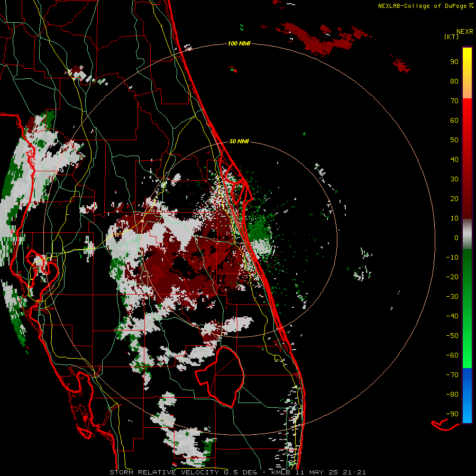This screenshot has width=476, height=476.
Task: Click the 0.5 DEG elevation text
Action: (241, 472)
